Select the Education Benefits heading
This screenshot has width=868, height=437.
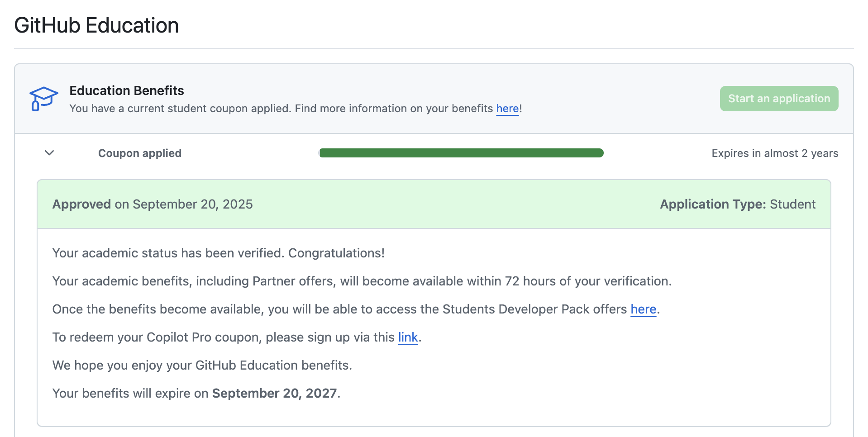point(127,90)
